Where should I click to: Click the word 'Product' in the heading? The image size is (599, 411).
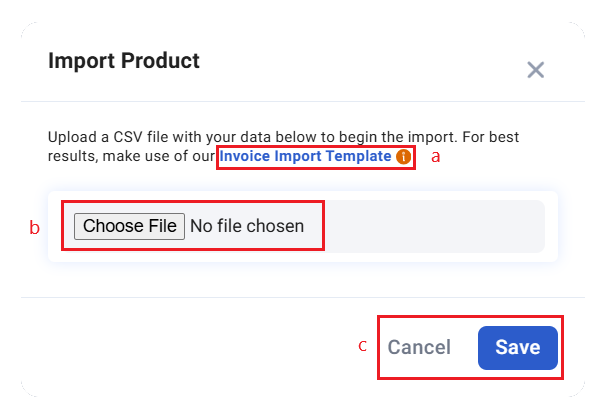click(160, 61)
